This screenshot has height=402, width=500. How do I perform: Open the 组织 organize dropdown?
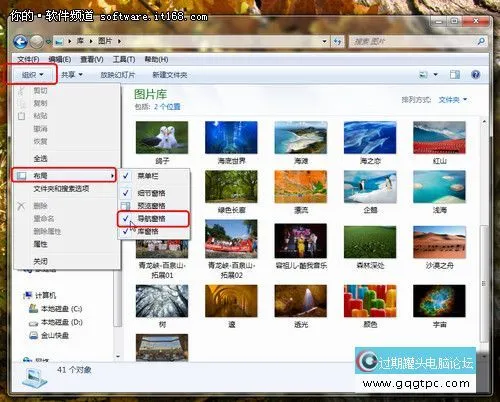pyautogui.click(x=32, y=75)
